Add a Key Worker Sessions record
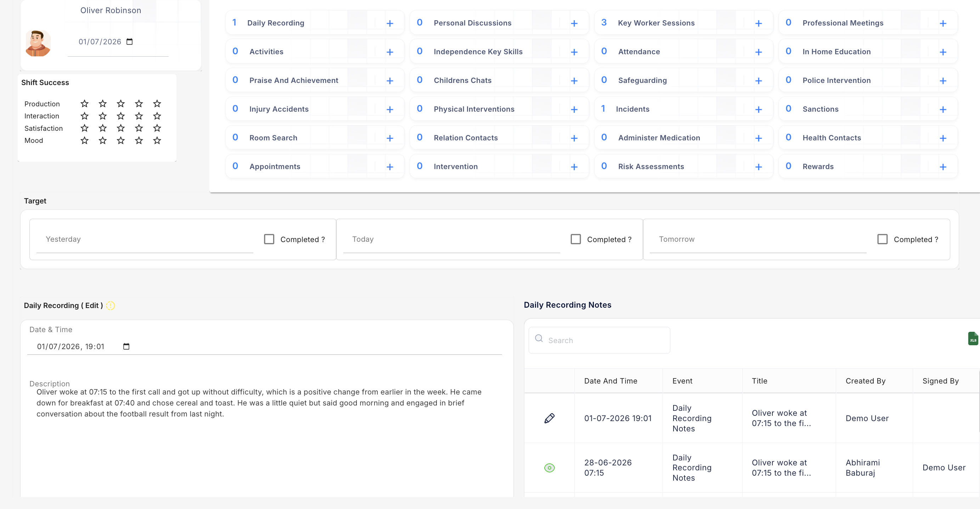Image resolution: width=980 pixels, height=509 pixels. pyautogui.click(x=758, y=23)
